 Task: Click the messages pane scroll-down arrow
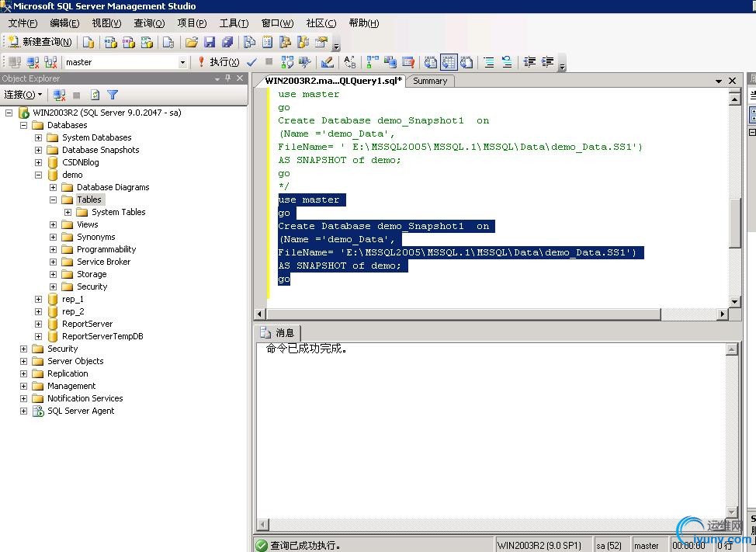coord(732,512)
